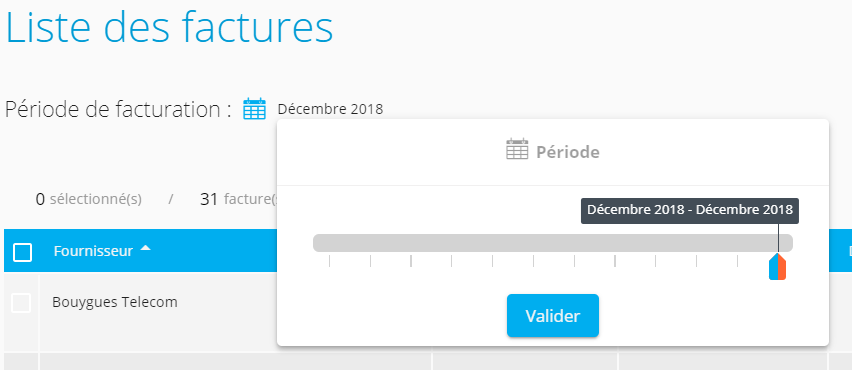This screenshot has height=370, width=852.
Task: Click the 0 sélectionné(s) counter
Action: click(x=89, y=199)
